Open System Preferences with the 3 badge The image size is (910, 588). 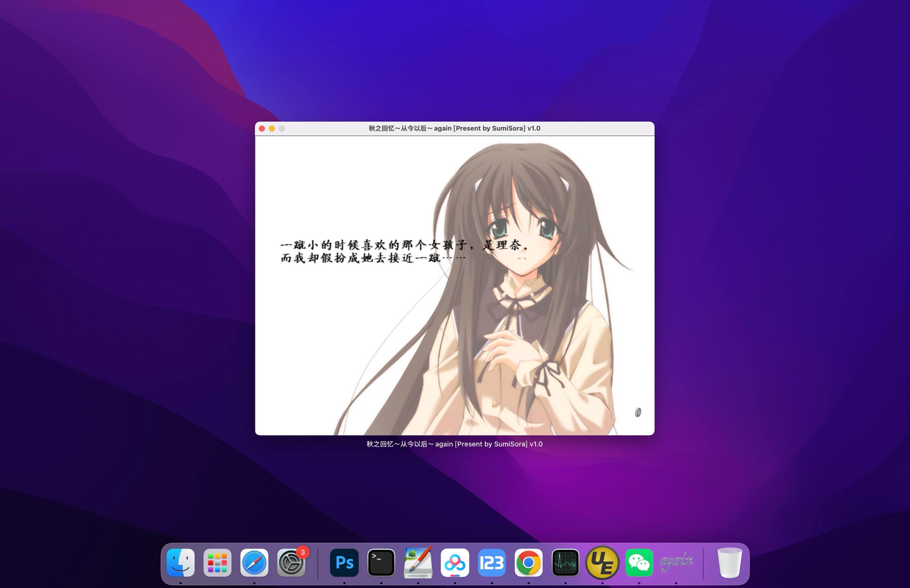291,562
